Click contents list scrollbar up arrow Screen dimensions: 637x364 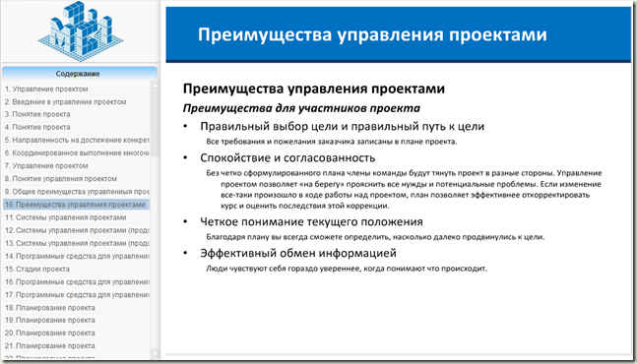coord(155,86)
